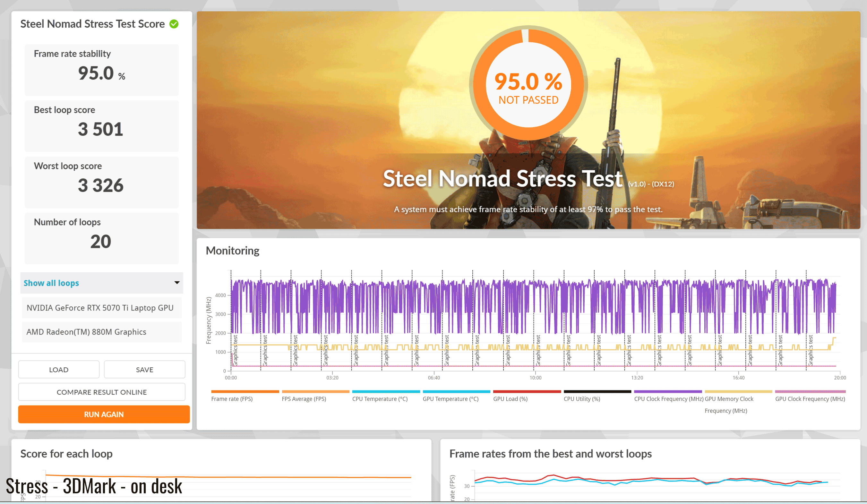Expand the Show all loops dropdown arrow
The image size is (867, 504).
point(177,282)
